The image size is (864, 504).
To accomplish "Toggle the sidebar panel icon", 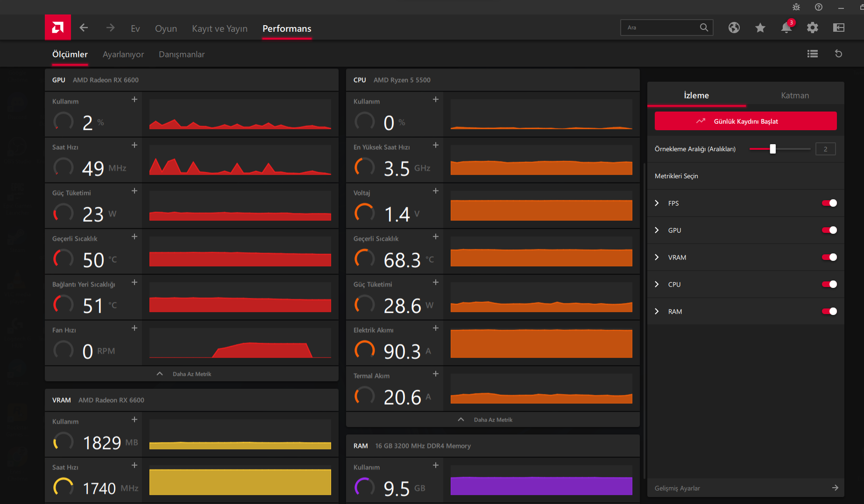I will (839, 28).
